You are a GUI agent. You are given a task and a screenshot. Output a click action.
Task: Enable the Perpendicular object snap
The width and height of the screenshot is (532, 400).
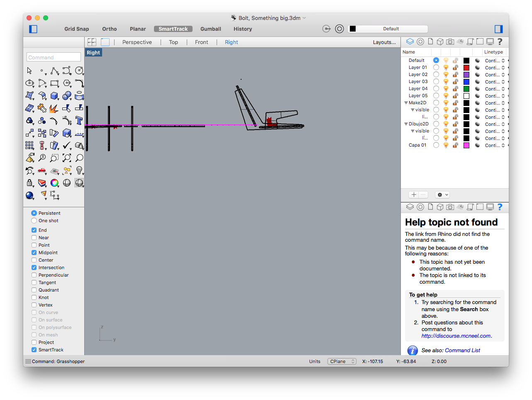point(34,275)
